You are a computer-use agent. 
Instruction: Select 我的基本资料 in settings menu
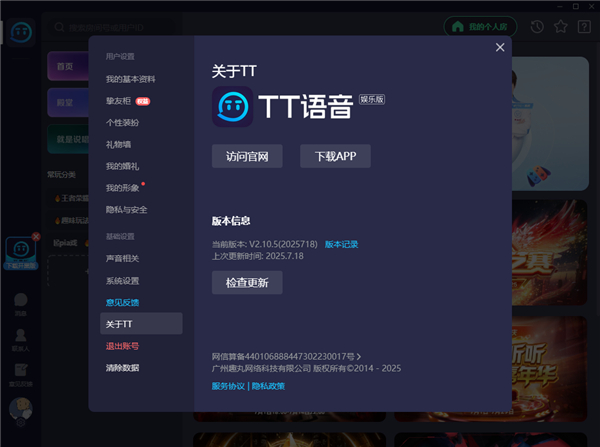point(131,79)
